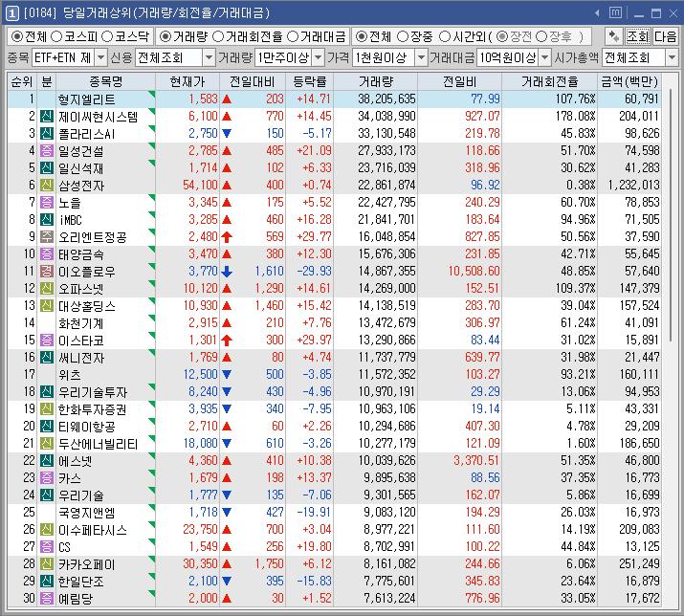The width and height of the screenshot is (684, 616).
Task: Open the 신용 전체조회 dropdown
Action: 209,57
